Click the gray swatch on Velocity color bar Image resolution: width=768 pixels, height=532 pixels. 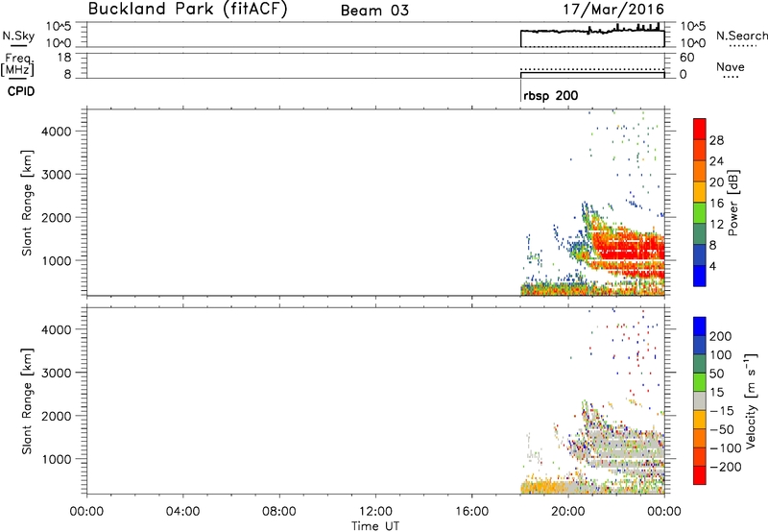[700, 401]
